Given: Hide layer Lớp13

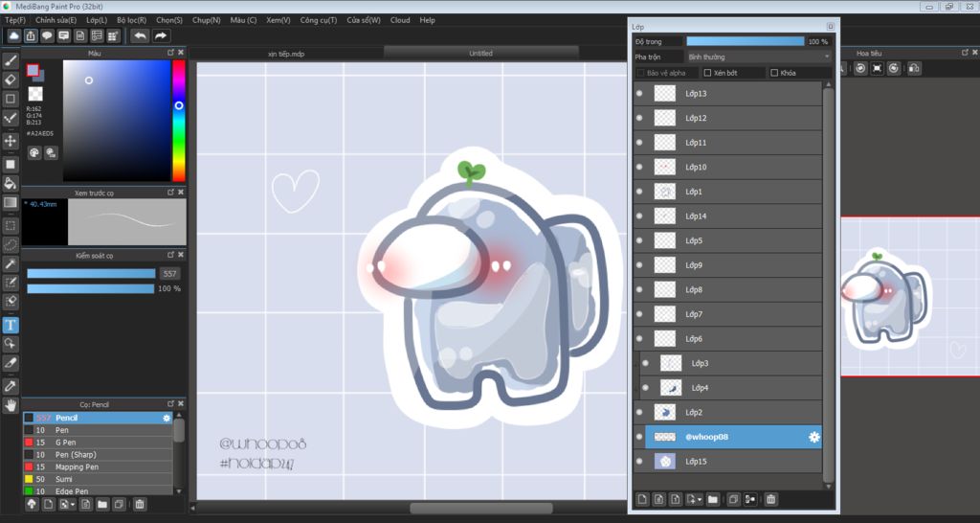Looking at the screenshot, I should (x=639, y=93).
